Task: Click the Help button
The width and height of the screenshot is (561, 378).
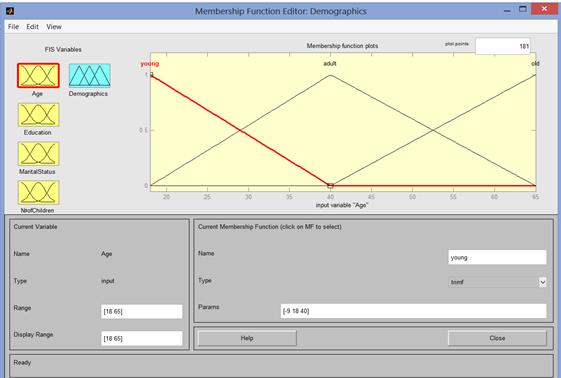Action: pos(247,338)
